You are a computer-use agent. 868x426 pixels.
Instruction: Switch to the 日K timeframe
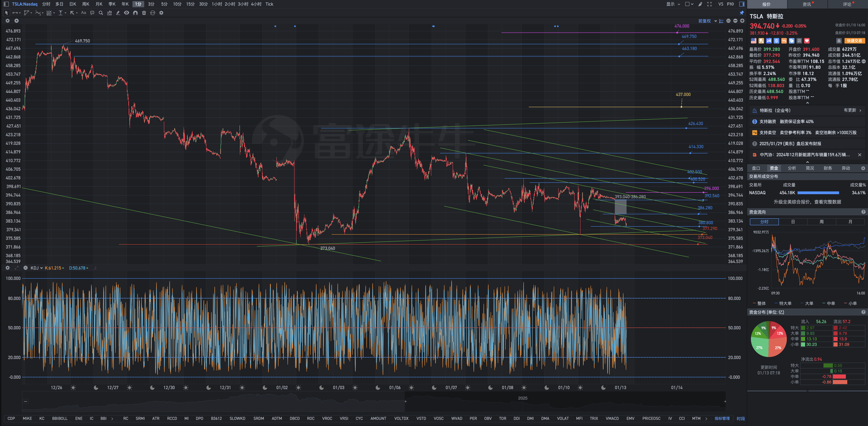[x=73, y=4]
